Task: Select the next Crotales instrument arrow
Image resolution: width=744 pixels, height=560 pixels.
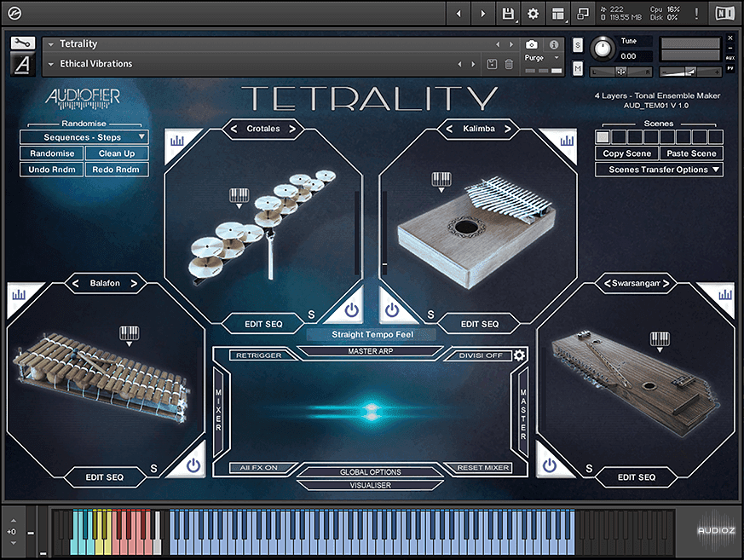Action: pos(292,129)
